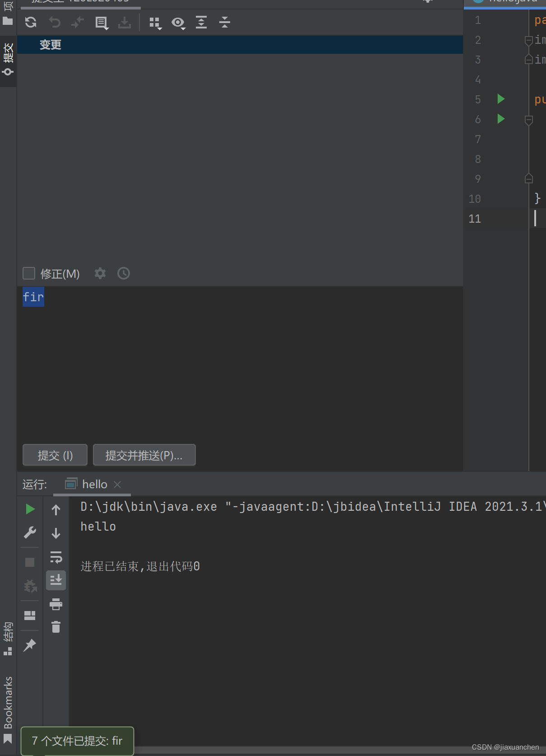Image resolution: width=546 pixels, height=756 pixels.
Task: Run class from gutter at line 5
Action: pos(501,99)
